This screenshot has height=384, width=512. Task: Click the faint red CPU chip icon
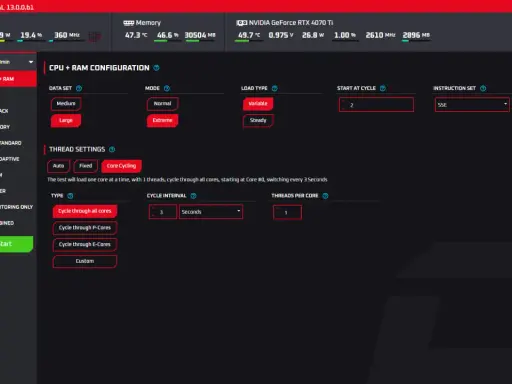point(94,36)
